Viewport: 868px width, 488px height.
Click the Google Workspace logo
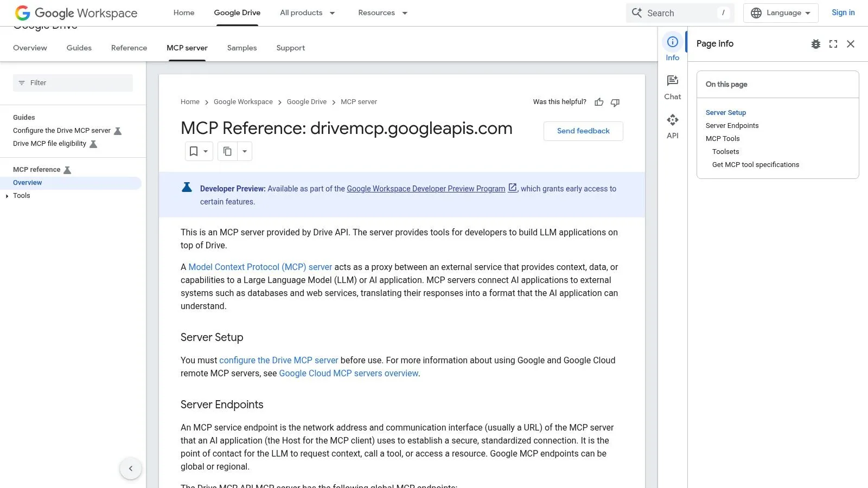click(x=76, y=13)
